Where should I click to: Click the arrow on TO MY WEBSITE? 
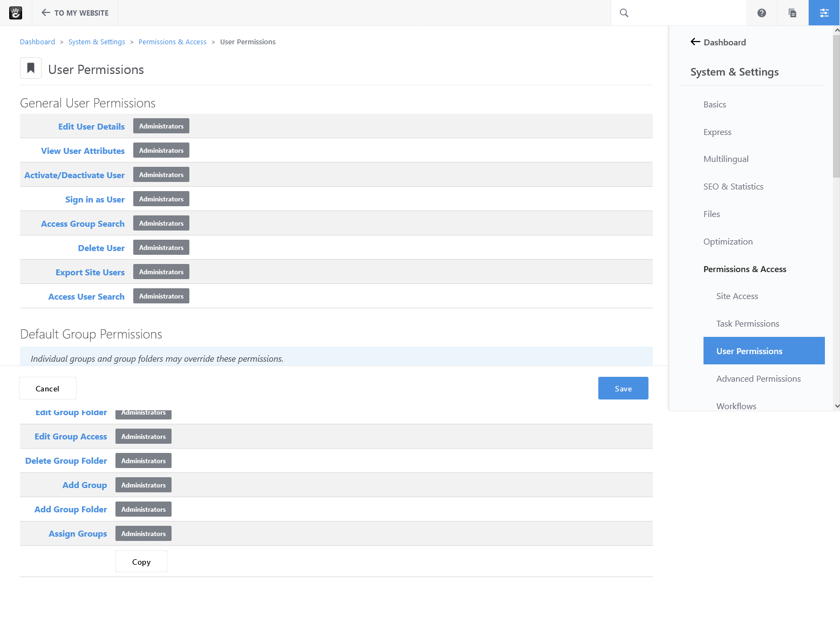point(46,12)
